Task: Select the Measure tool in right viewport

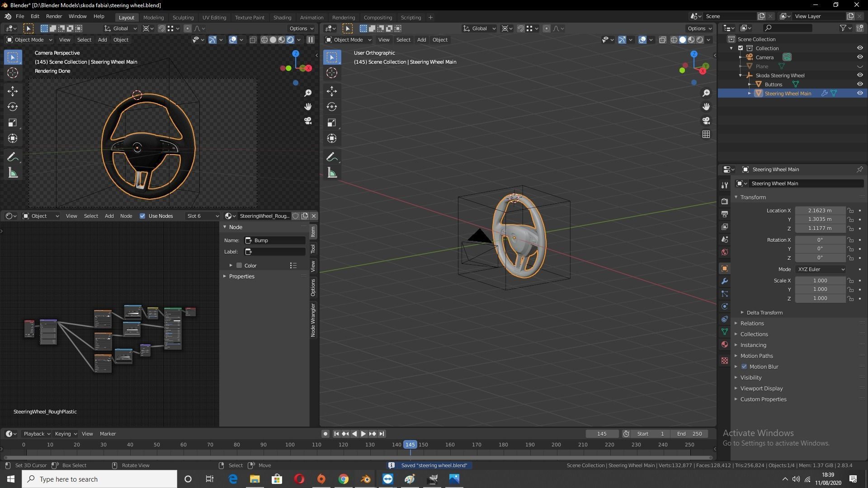Action: coord(332,173)
